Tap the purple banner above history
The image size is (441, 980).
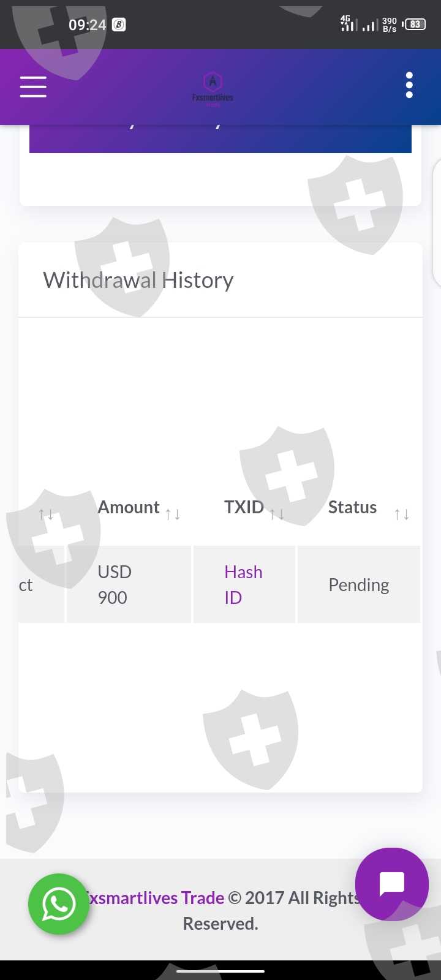tap(221, 139)
